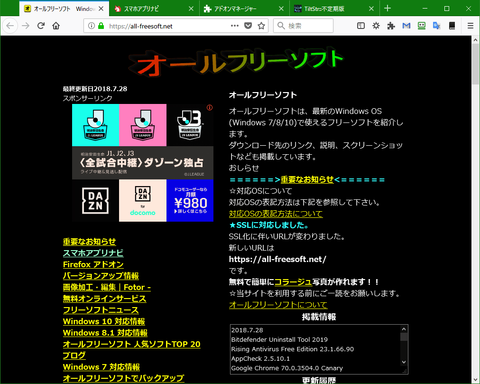
Task: Open the オールフリーソフトでバックアップ link
Action: [123, 378]
